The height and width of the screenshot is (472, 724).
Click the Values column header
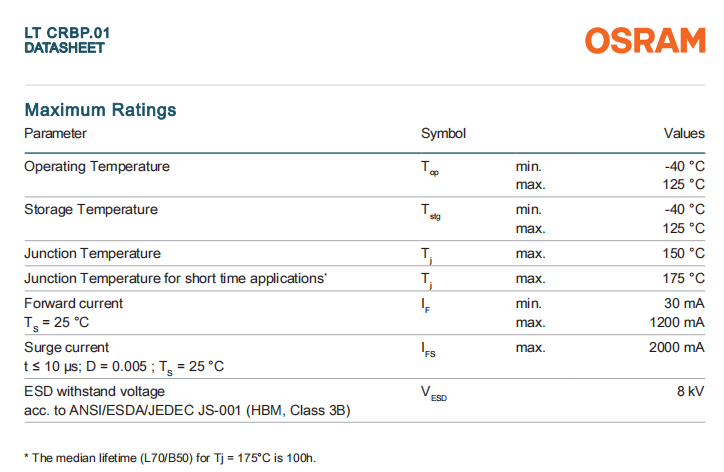click(684, 133)
